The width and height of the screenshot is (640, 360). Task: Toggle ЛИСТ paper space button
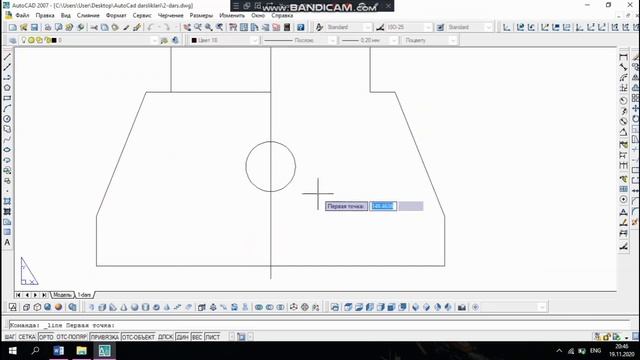click(x=212, y=337)
